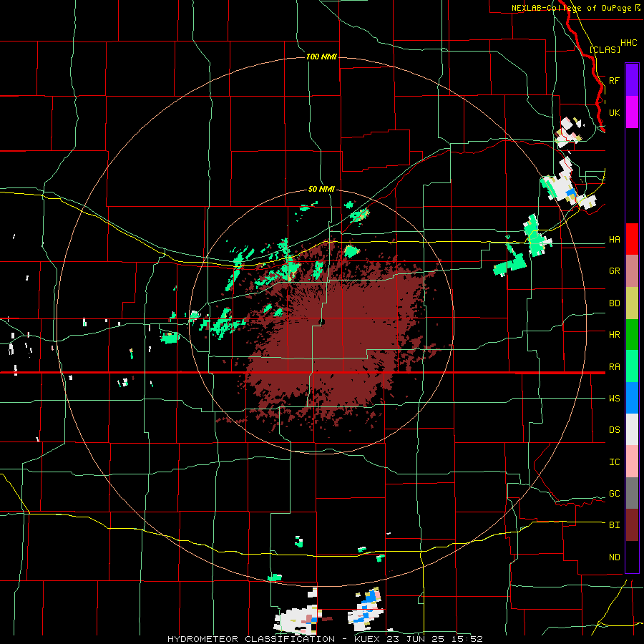Click the BI brown legend swatch
Image resolution: width=644 pixels, height=644 pixels.
tap(632, 525)
